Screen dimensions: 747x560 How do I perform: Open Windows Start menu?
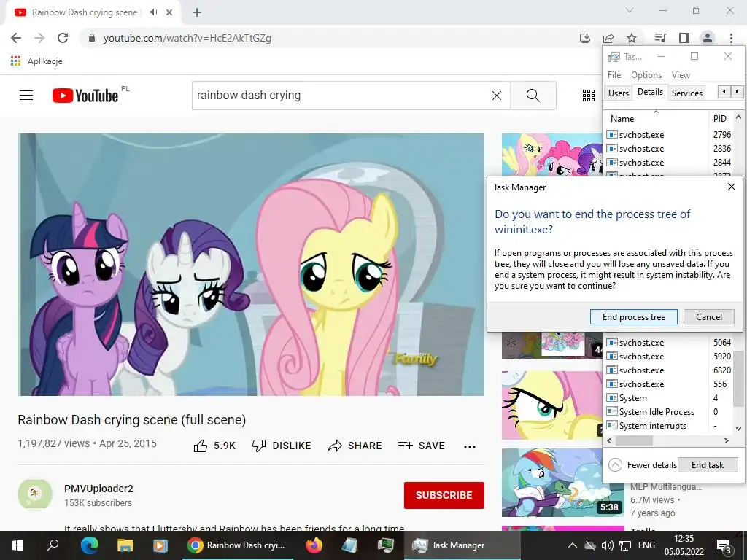(18, 545)
